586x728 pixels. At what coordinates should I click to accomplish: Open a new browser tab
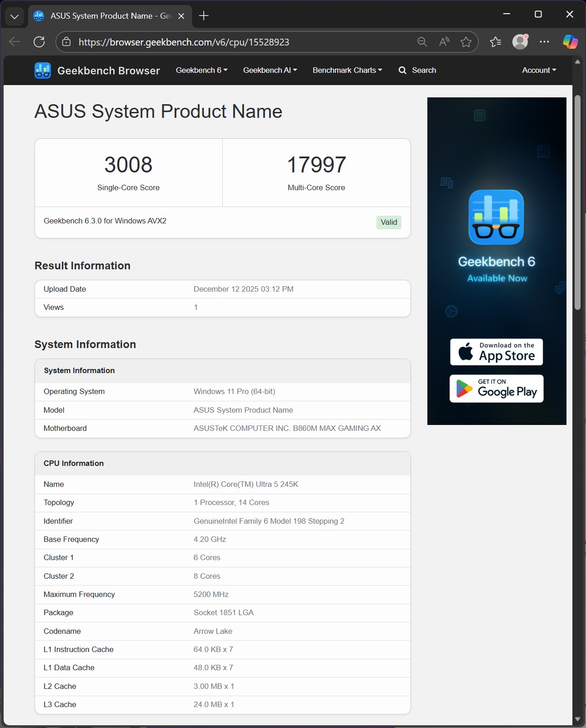204,16
